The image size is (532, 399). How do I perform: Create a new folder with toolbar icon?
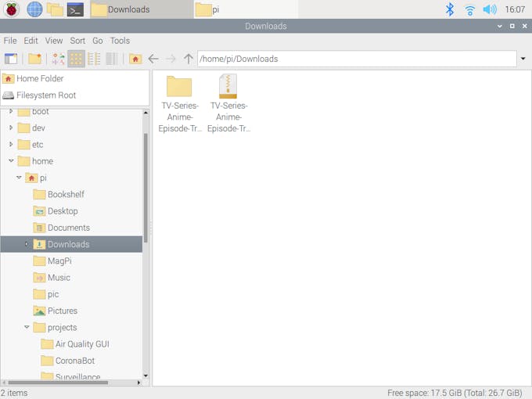point(35,59)
